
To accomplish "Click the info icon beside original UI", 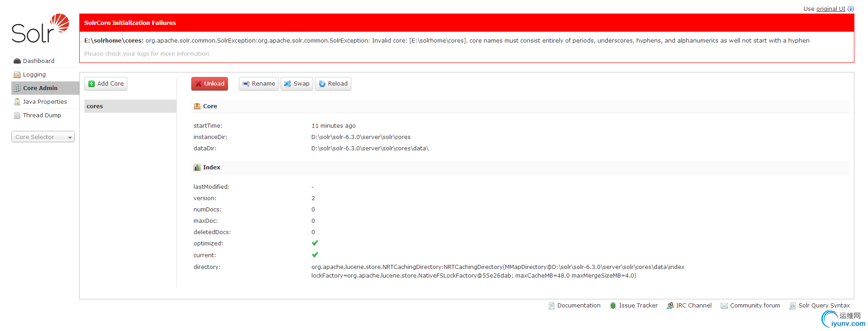I will [x=851, y=9].
